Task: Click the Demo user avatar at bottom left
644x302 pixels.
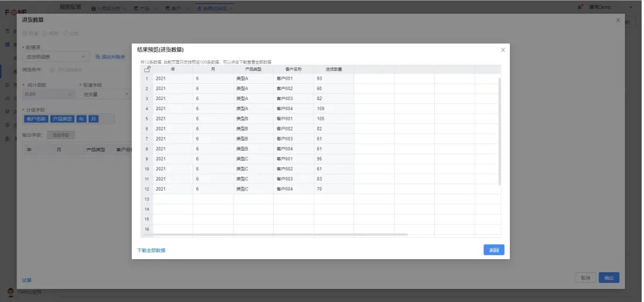Action: click(11, 292)
